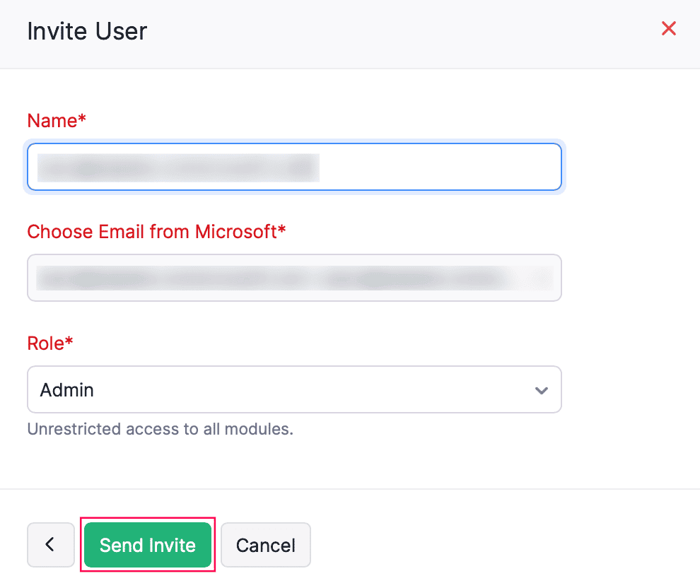Screen dimensions: 700x588
Task: Select the Admin option label
Action: (x=66, y=389)
